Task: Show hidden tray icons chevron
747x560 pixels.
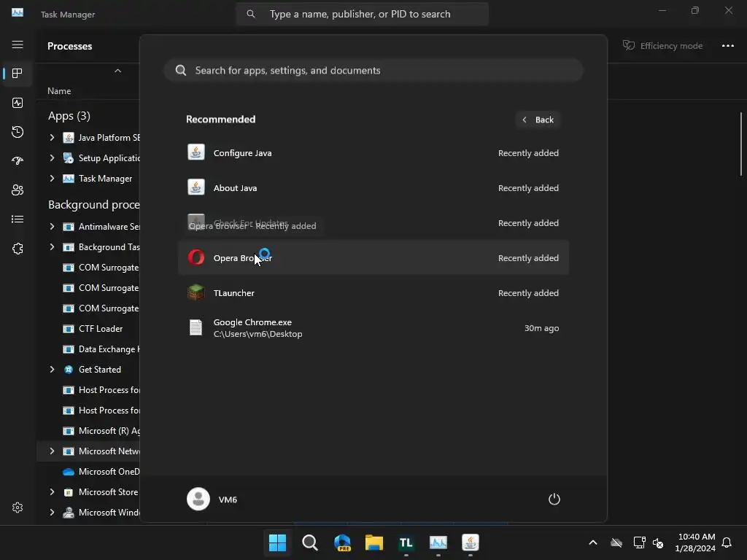Action: tap(593, 542)
